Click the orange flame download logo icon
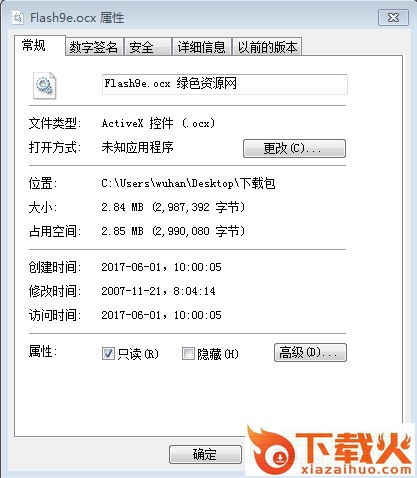417x478 pixels. coord(272,450)
